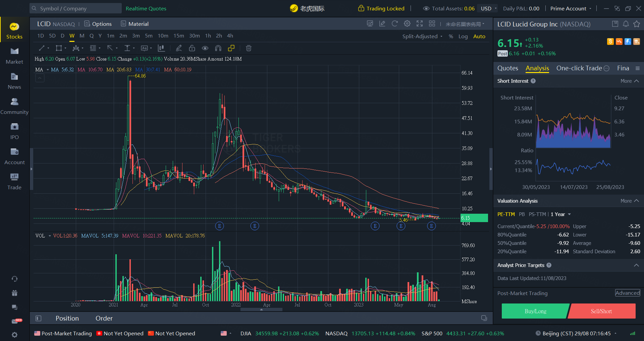Toggle drawings visibility eye icon
644x341 pixels.
[x=205, y=48]
